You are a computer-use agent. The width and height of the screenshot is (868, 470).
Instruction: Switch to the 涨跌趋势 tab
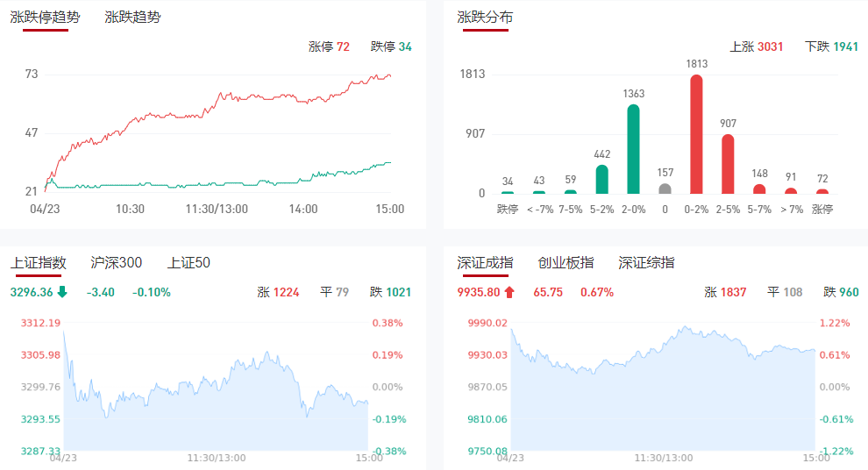tap(132, 18)
